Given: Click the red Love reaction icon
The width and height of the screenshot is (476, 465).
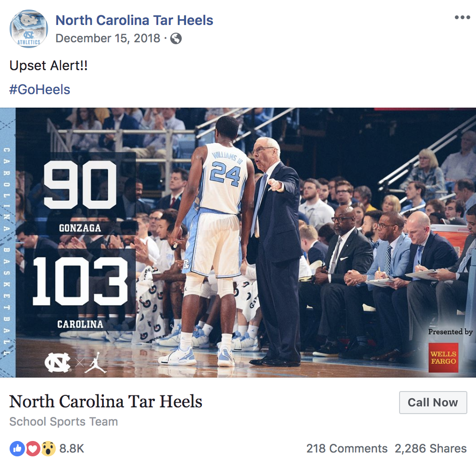Looking at the screenshot, I should click(33, 448).
